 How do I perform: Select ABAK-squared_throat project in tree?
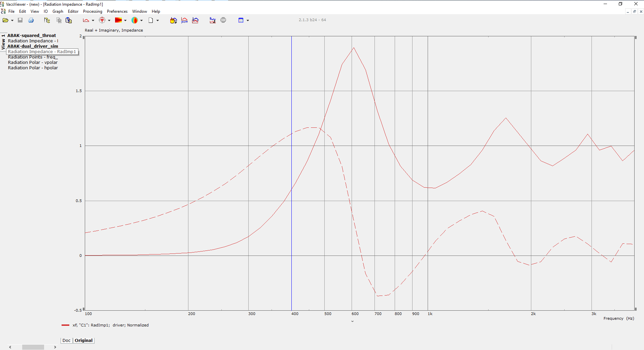32,36
